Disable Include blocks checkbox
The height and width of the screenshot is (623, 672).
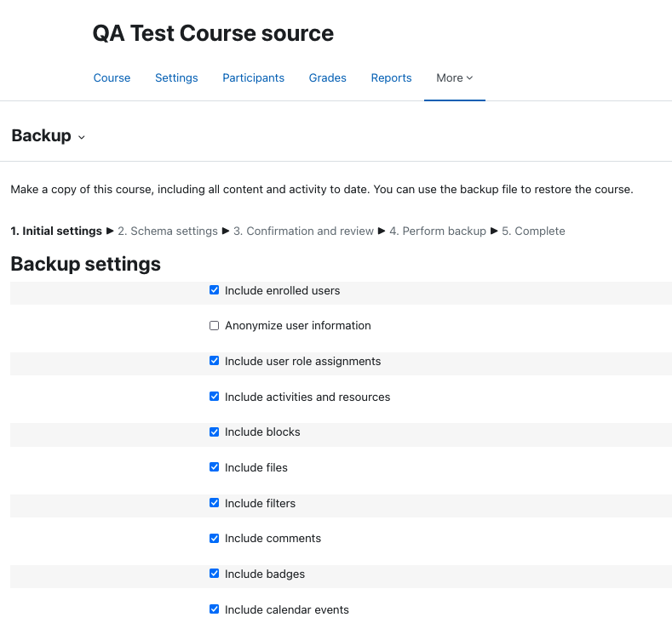point(215,432)
